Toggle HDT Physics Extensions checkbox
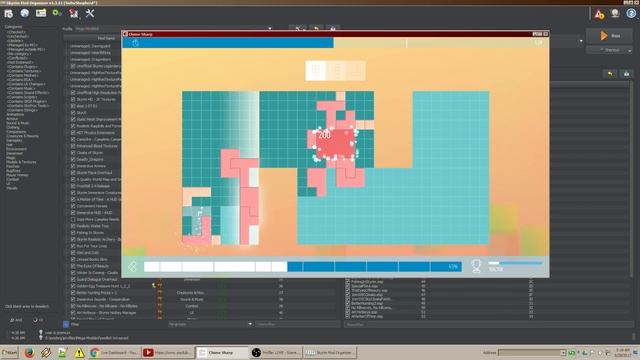Image resolution: width=640 pixels, height=360 pixels. coord(73,133)
